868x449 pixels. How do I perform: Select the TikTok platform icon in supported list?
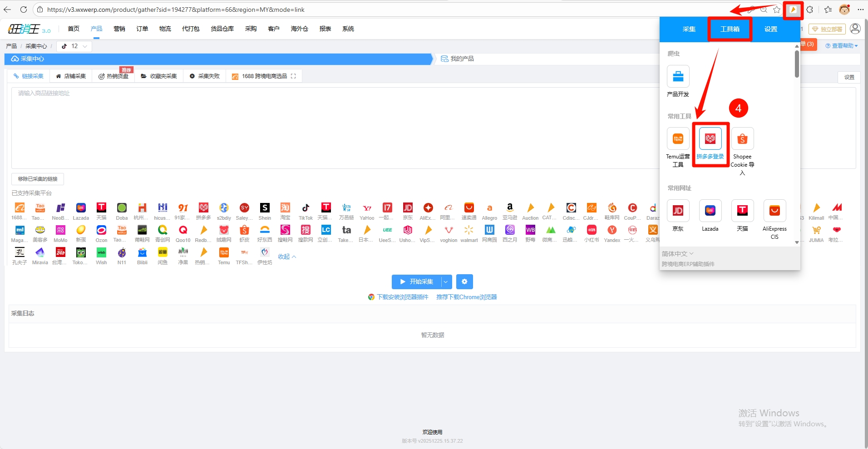click(306, 208)
